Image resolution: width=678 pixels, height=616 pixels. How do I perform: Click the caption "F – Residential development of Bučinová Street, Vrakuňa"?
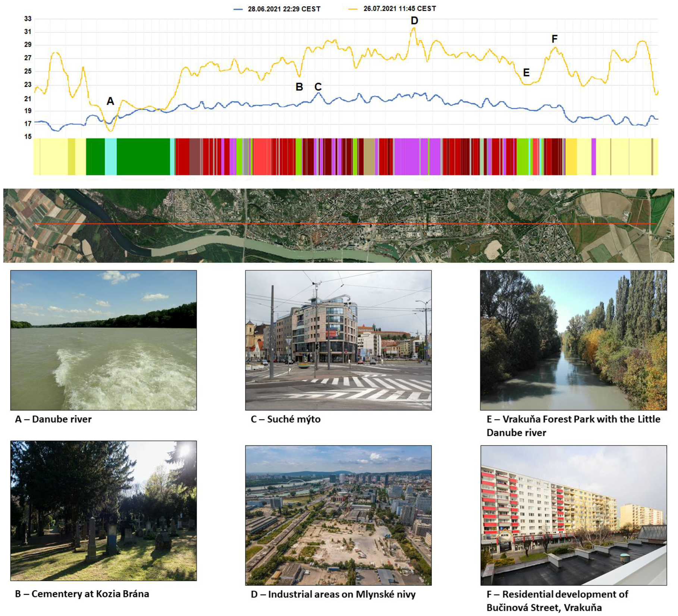point(558,601)
